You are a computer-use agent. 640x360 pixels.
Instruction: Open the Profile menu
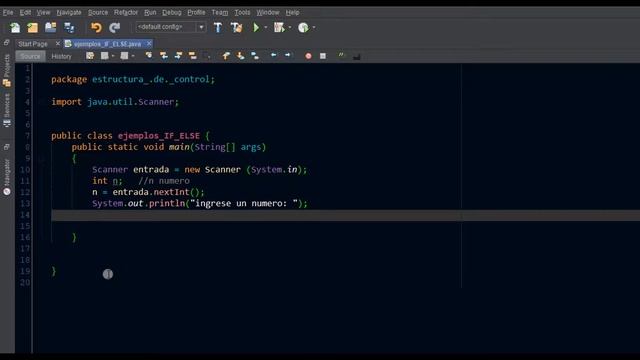click(196, 12)
